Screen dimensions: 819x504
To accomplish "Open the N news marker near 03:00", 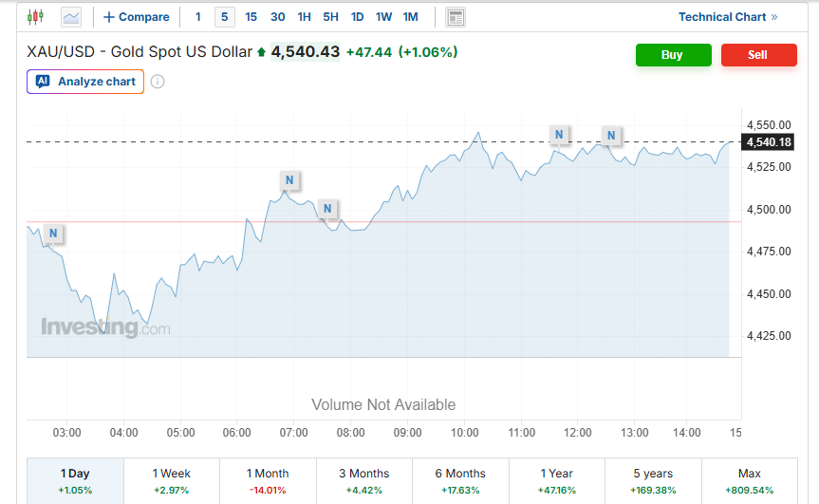I will tap(53, 233).
